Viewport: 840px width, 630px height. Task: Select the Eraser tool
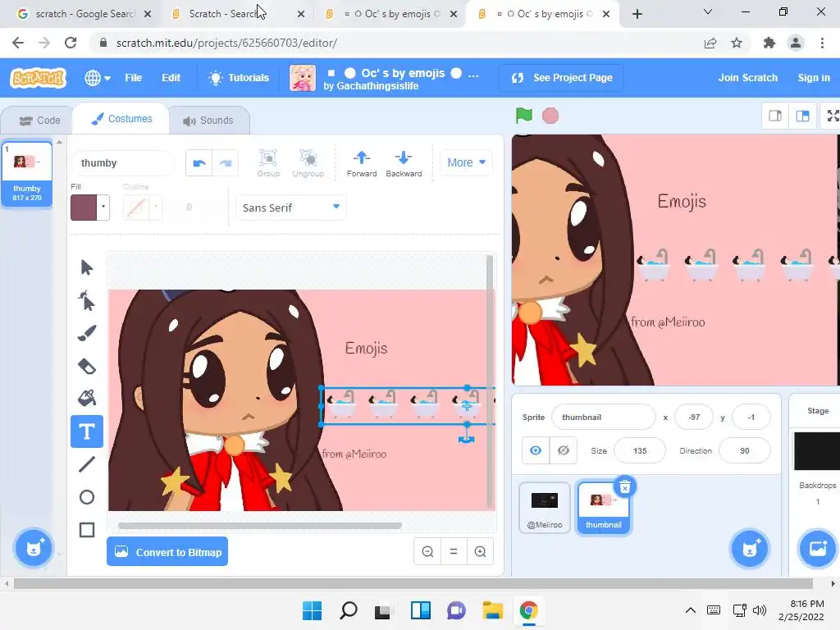[x=86, y=367]
